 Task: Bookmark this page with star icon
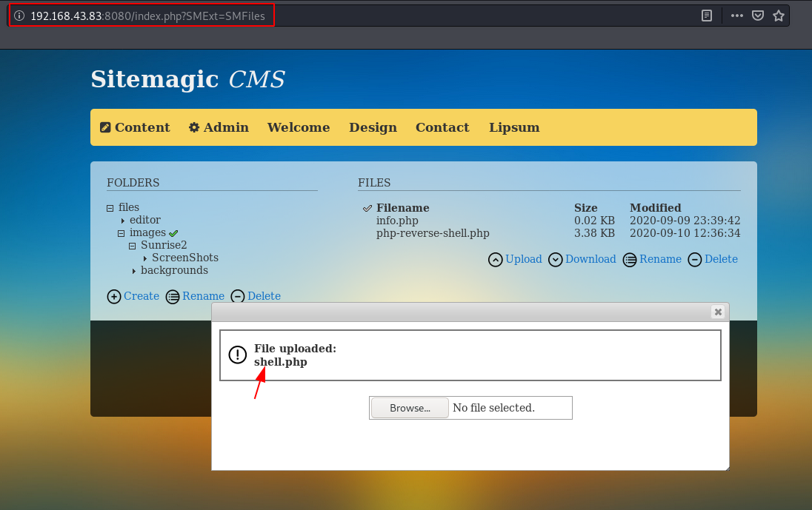pyautogui.click(x=779, y=16)
